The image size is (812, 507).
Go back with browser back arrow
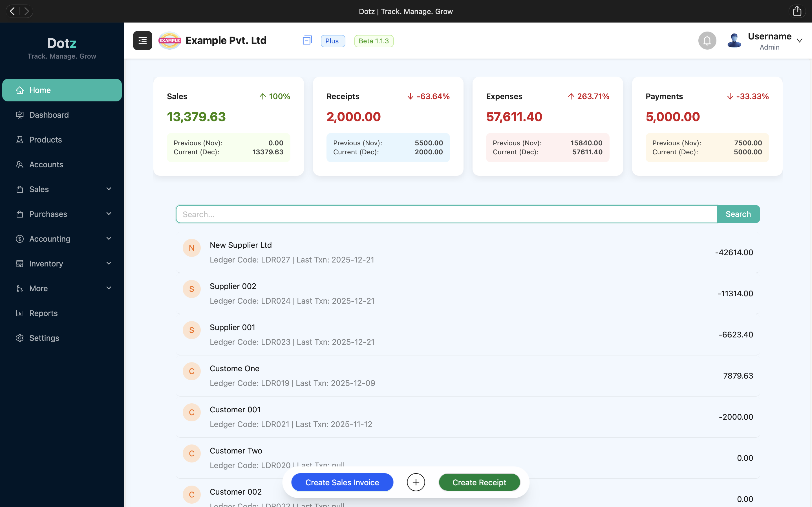tap(12, 11)
